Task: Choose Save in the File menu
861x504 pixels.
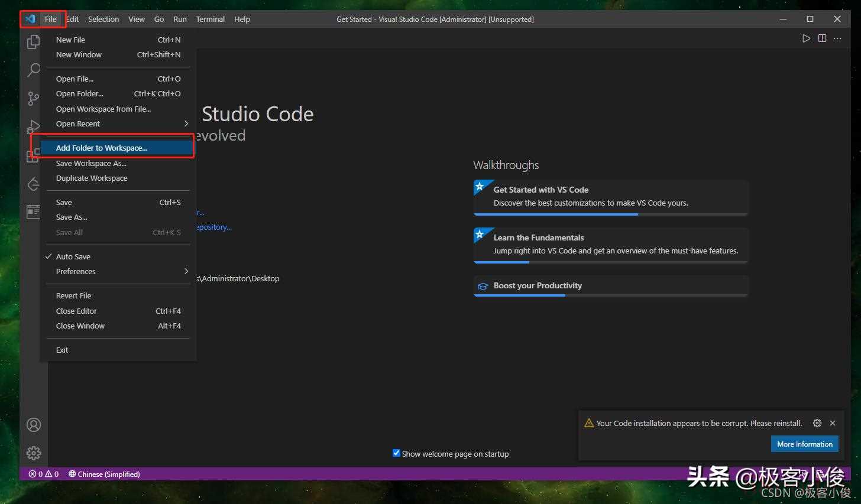Action: [118, 202]
